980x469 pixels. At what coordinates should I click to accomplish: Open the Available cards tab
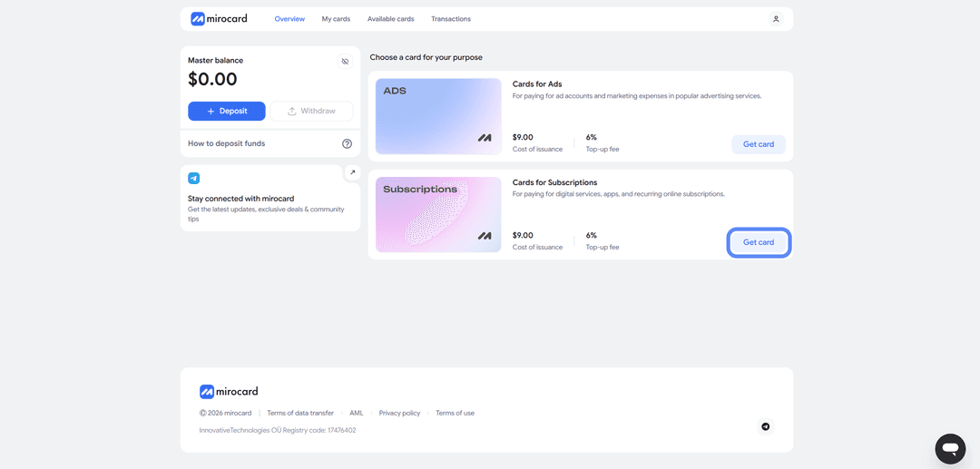tap(390, 19)
